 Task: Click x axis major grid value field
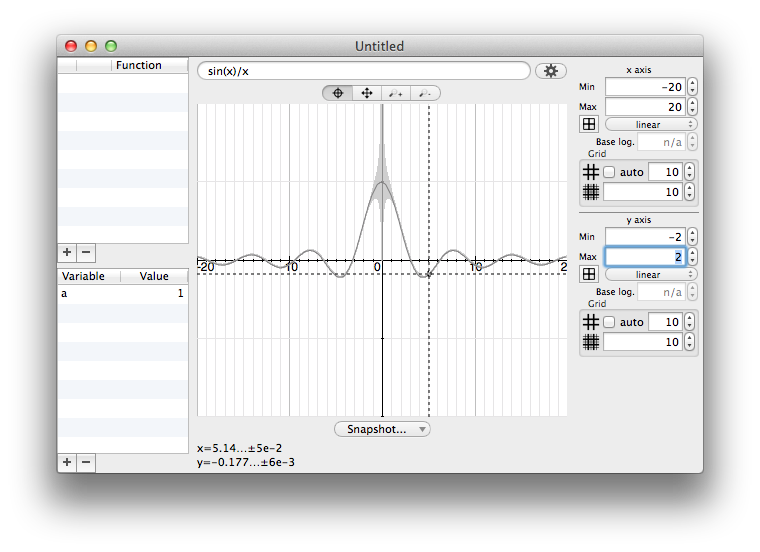[x=665, y=172]
